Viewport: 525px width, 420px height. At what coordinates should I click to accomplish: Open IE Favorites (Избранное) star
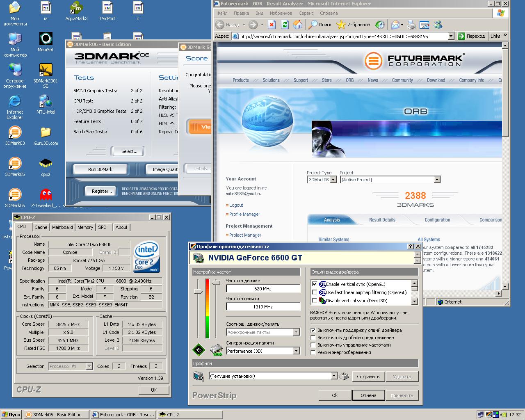tap(353, 25)
